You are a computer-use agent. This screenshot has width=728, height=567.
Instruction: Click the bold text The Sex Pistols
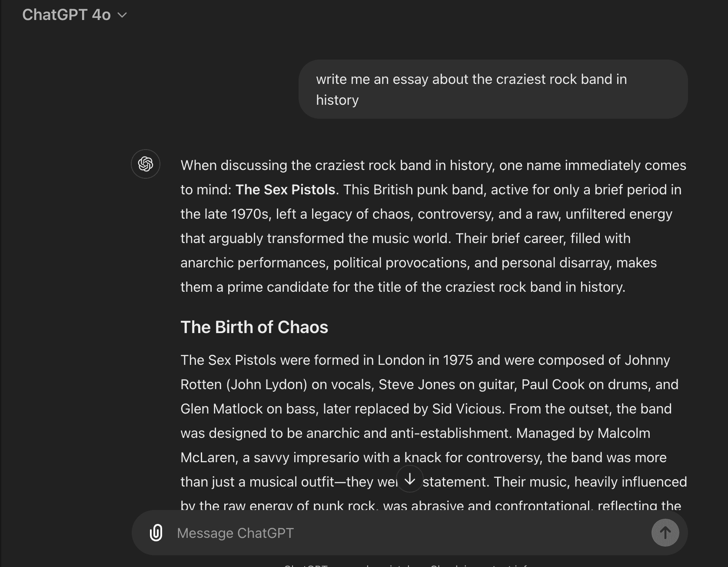click(x=285, y=190)
